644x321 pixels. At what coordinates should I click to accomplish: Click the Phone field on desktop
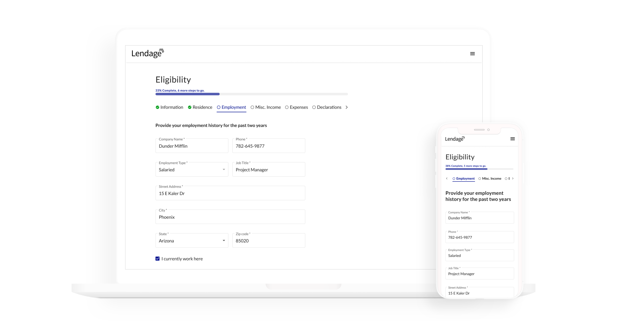269,146
